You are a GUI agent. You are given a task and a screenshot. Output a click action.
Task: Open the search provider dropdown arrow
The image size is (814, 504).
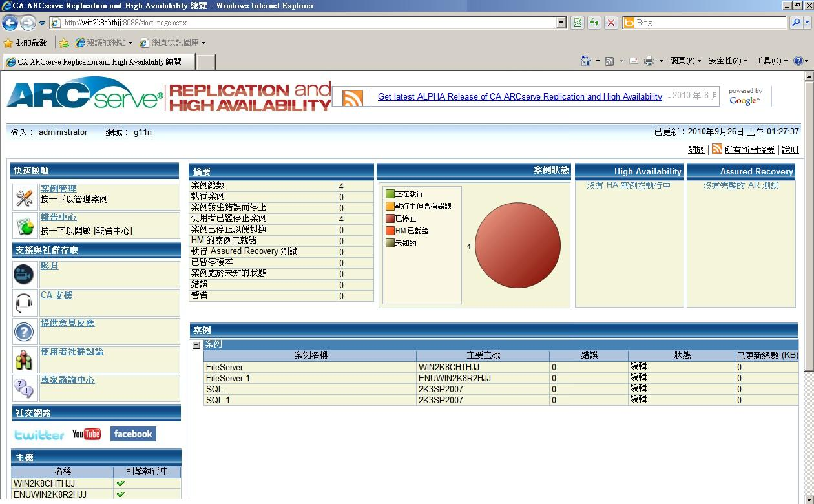[806, 23]
